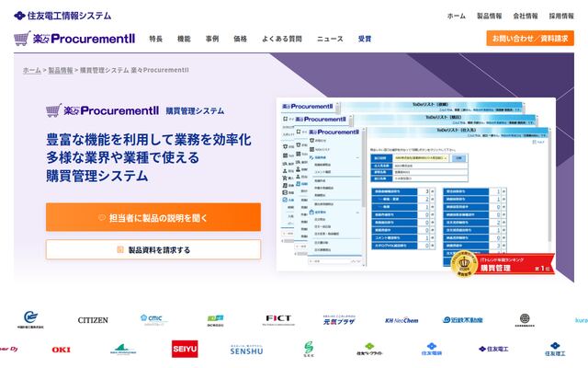Click the SENSHU customer logo
Screen dimensions: 588x368
coord(246,350)
